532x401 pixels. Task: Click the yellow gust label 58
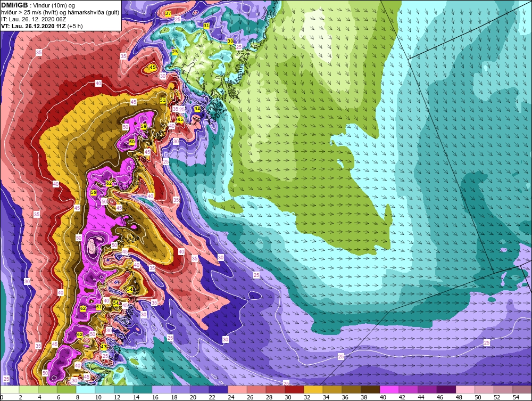coord(144,126)
